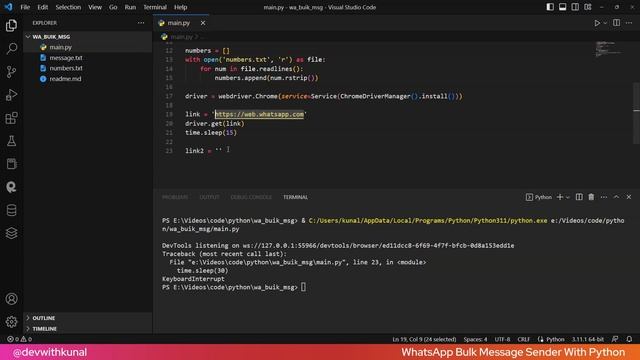This screenshot has width=640, height=360.
Task: Open Explorer Views and More Actions ellipsis
Action: coord(141,23)
